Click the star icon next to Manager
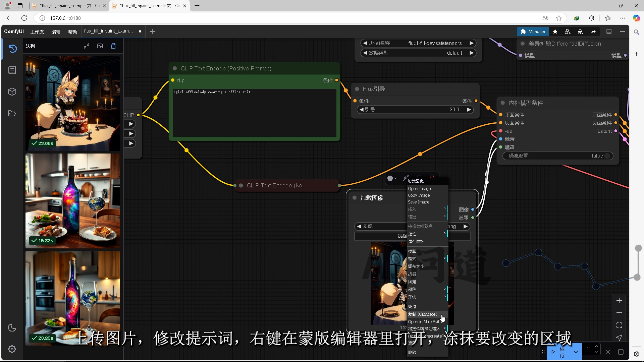The height and width of the screenshot is (362, 644). (x=555, y=32)
